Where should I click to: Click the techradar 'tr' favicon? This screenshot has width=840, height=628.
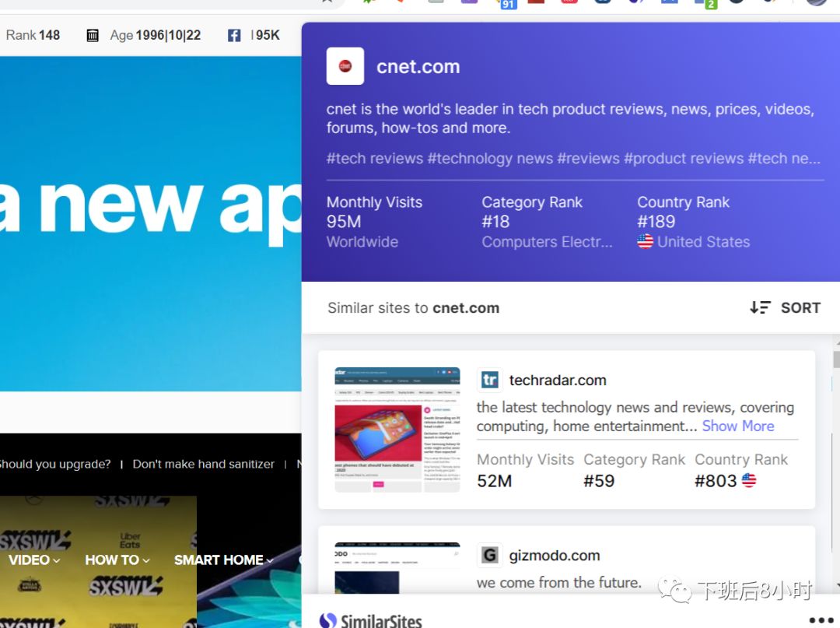[490, 380]
